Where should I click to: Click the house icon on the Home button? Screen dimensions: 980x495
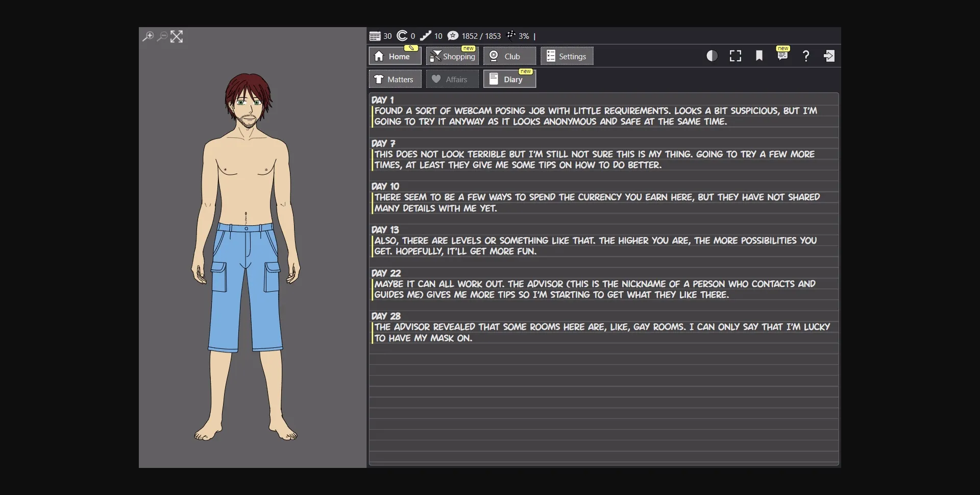pyautogui.click(x=379, y=56)
